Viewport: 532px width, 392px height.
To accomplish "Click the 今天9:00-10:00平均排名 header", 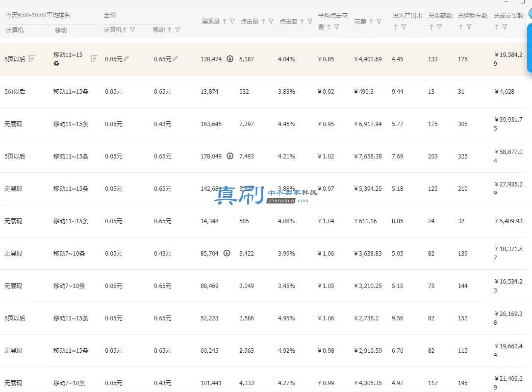I will tap(38, 15).
